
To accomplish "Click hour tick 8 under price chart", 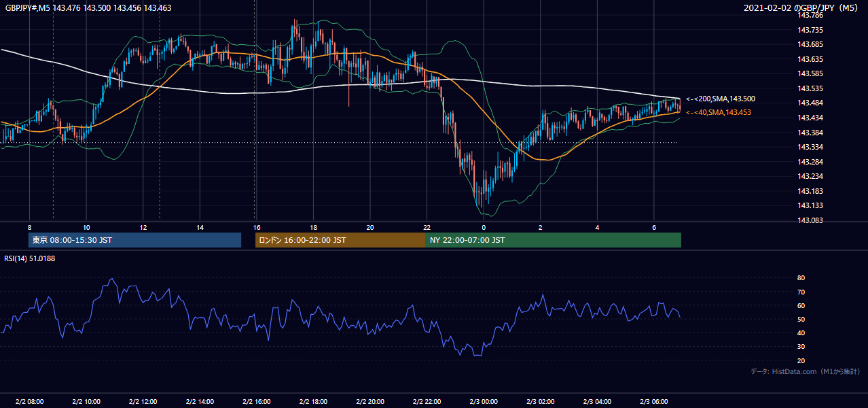I will (29, 227).
